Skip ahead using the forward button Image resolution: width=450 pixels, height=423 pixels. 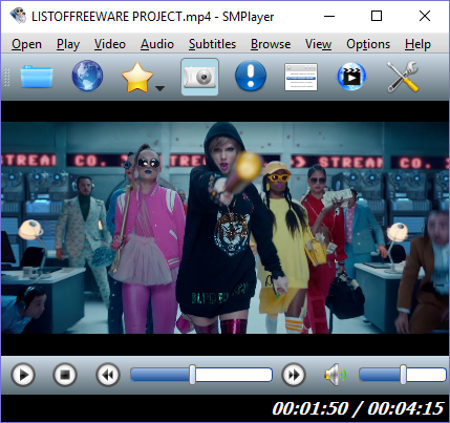[293, 375]
